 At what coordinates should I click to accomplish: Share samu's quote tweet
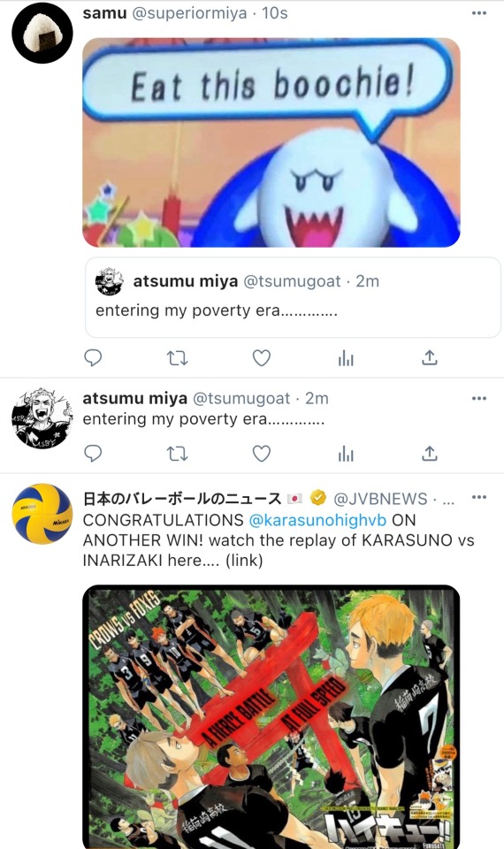click(430, 357)
